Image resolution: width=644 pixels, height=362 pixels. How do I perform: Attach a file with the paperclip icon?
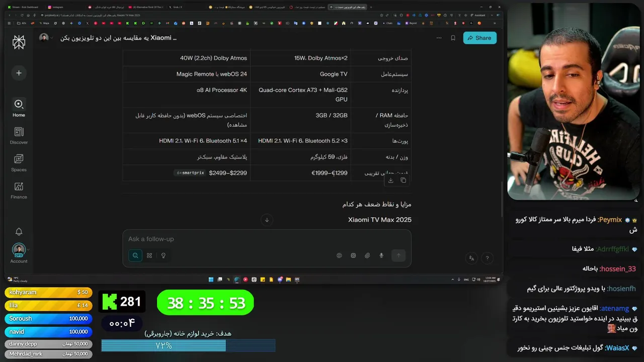367,255
